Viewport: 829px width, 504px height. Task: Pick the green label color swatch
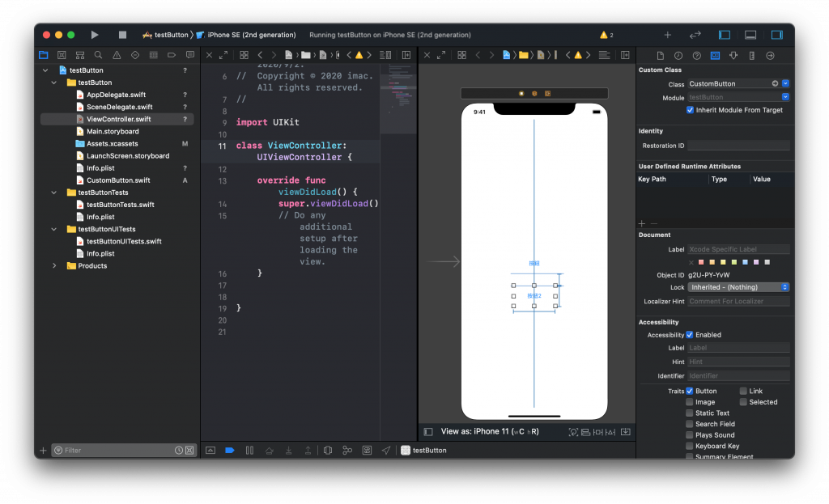coord(733,262)
